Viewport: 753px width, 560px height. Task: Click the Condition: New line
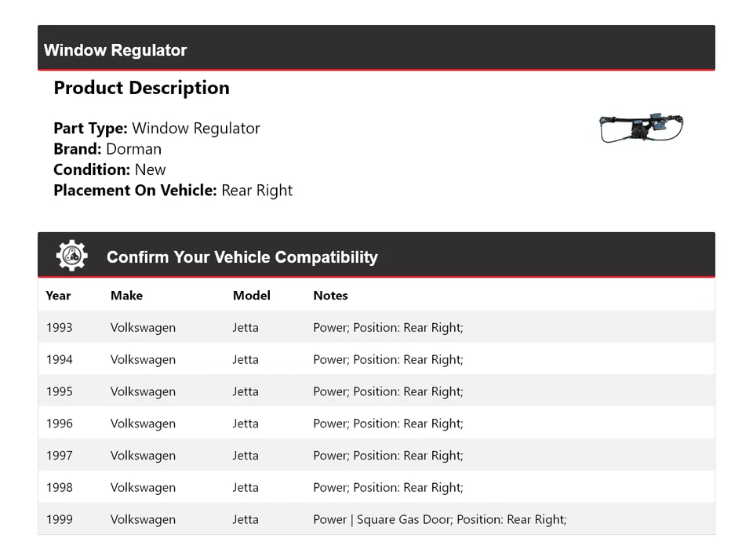(110, 169)
